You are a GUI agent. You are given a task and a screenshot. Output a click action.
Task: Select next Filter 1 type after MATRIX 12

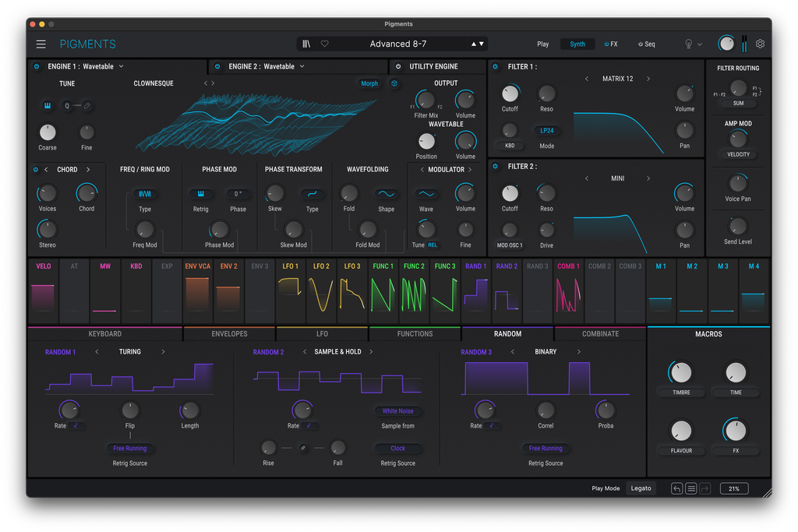click(x=648, y=79)
